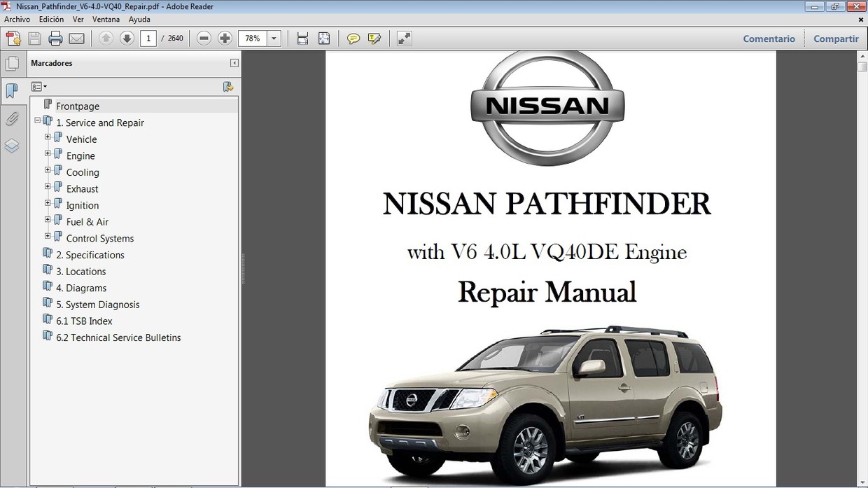Open the Compartir pane

point(836,39)
